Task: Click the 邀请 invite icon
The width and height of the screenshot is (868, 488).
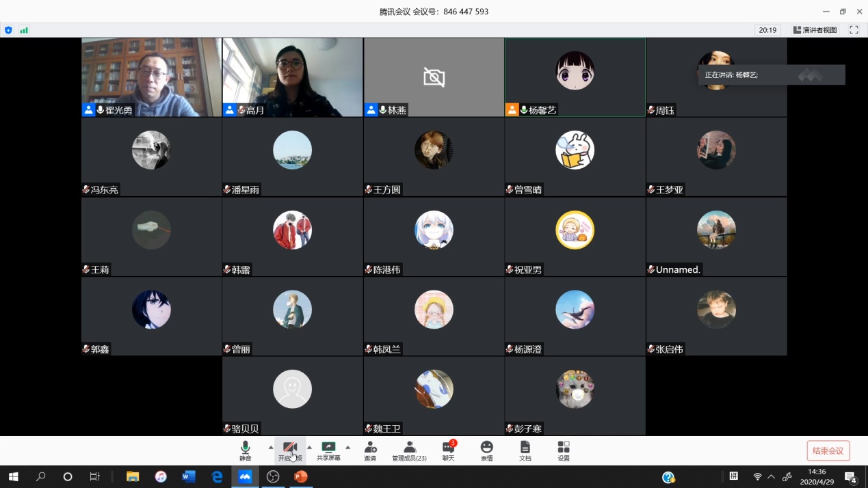Action: 370,450
